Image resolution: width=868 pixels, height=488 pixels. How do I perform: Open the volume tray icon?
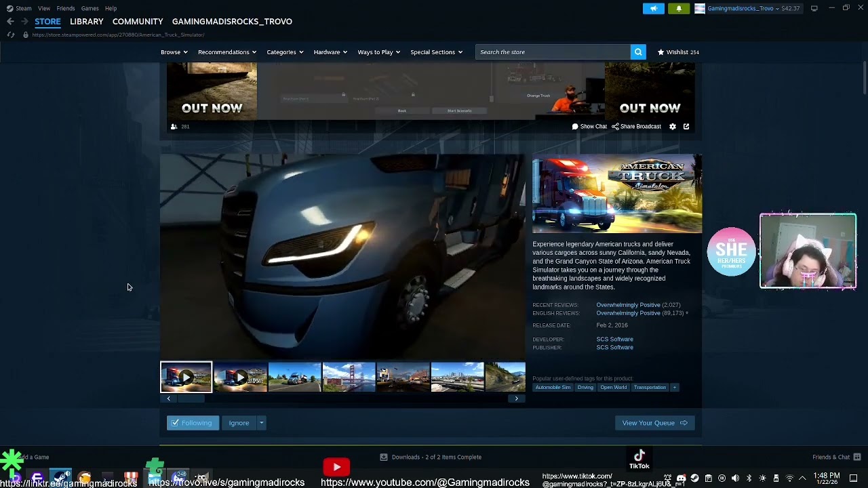735,479
